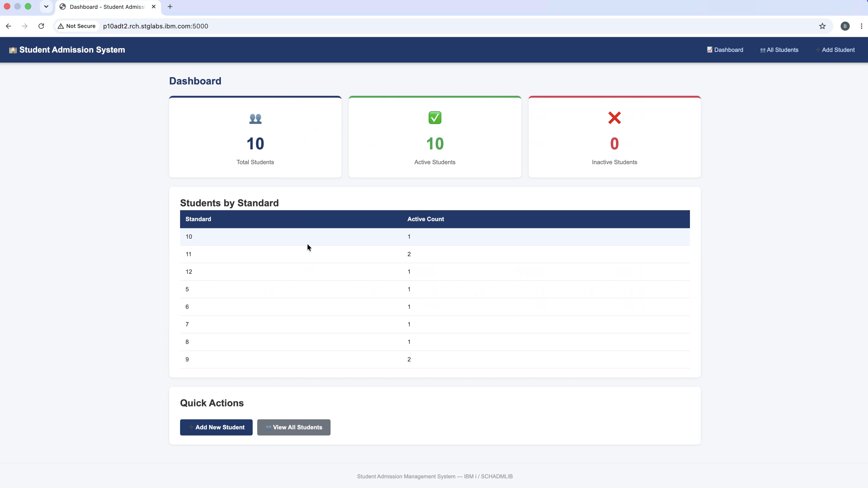
Task: Select the Dashboard - Student Admission tab
Action: (108, 7)
